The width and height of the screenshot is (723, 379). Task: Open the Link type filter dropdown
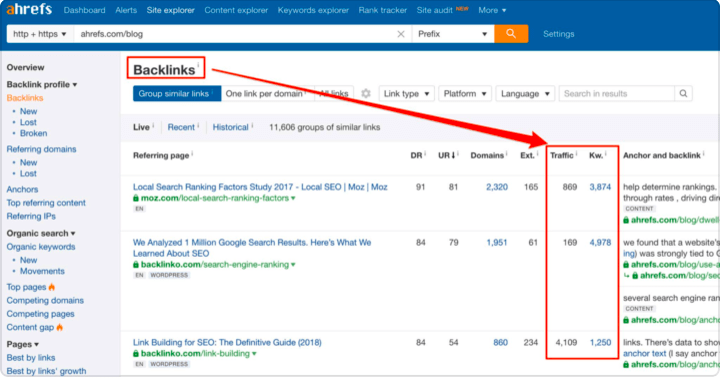pos(406,94)
